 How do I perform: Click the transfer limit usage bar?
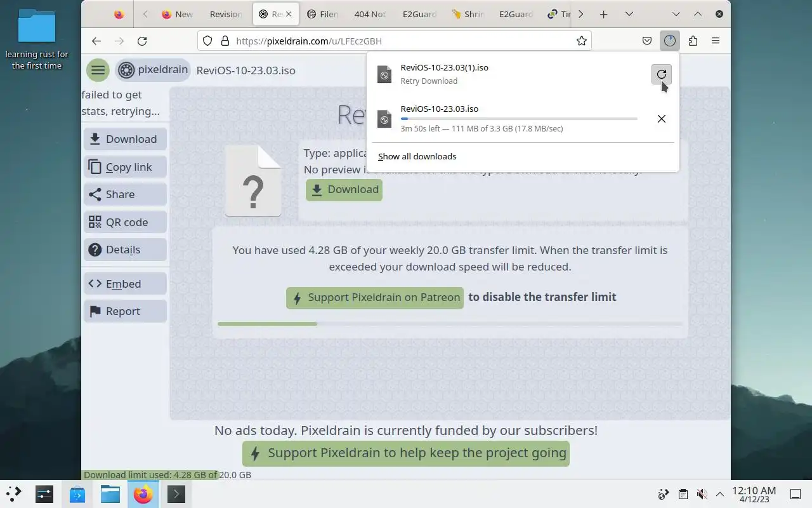450,324
